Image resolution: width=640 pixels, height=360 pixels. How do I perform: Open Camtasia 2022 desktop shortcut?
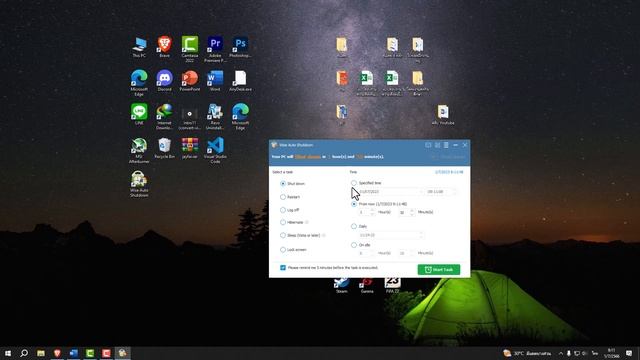coord(190,49)
